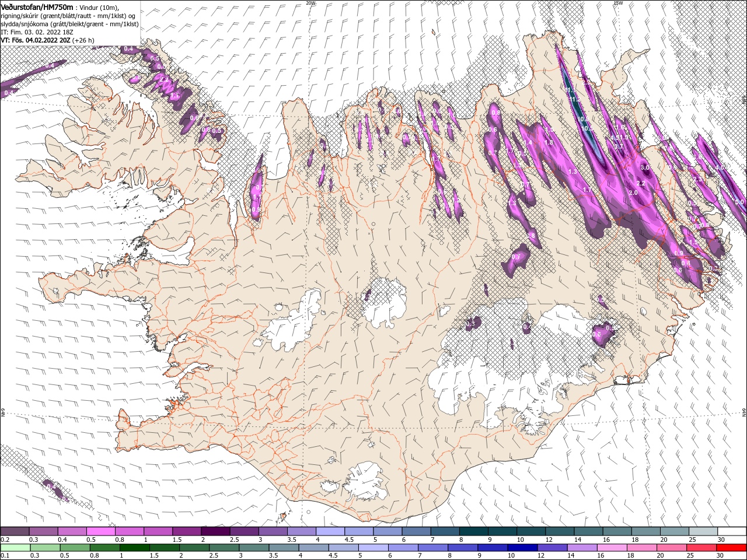The width and height of the screenshot is (747, 560).
Task: Pick the coral red 25–30 rain legend swatch
Action: pos(701,548)
